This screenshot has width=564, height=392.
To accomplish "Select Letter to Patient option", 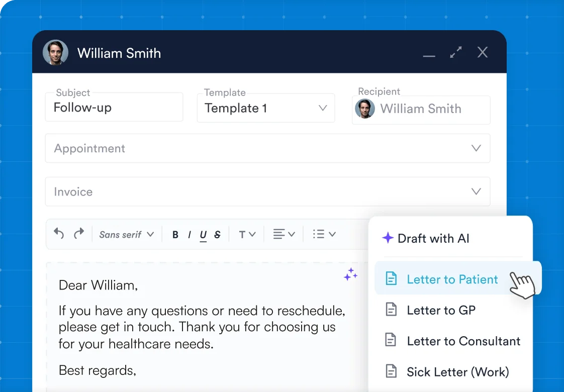I will [458, 278].
